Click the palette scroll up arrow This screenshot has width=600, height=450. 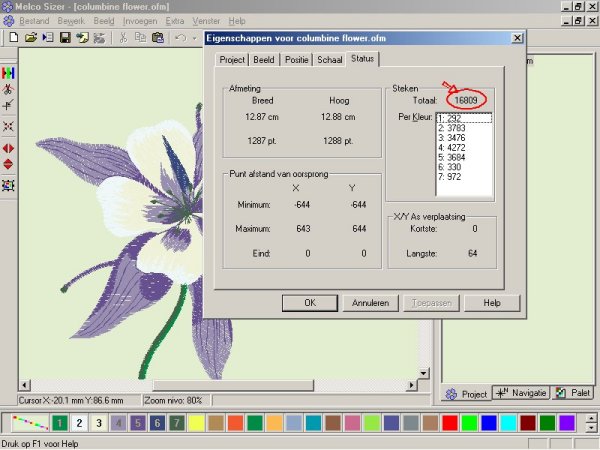[591, 418]
